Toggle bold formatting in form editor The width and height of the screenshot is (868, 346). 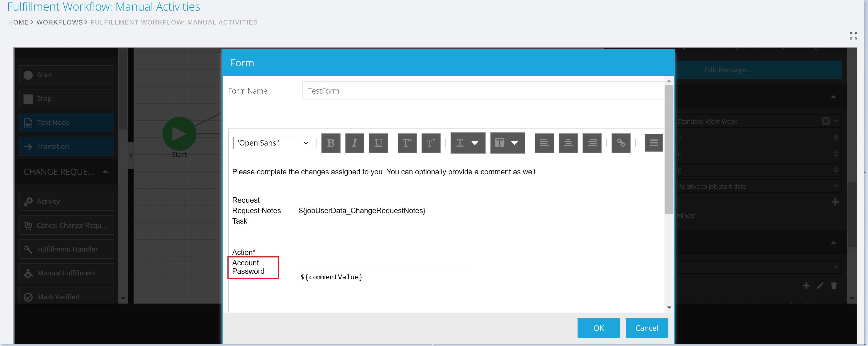click(x=331, y=143)
